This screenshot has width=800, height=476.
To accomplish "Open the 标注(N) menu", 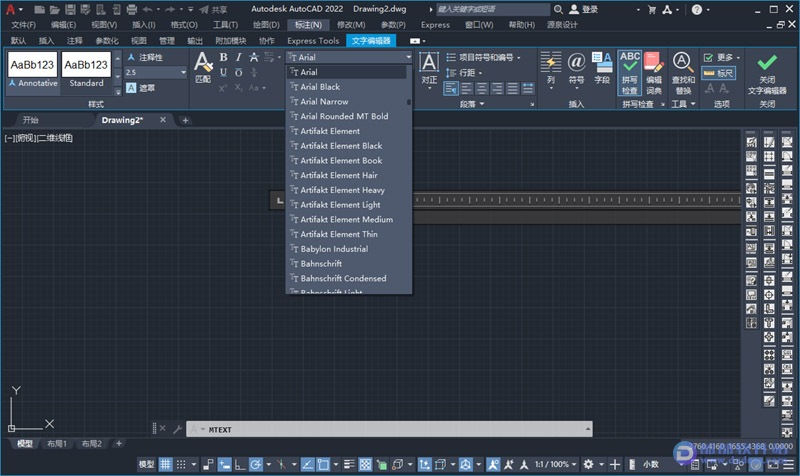I will click(x=308, y=24).
